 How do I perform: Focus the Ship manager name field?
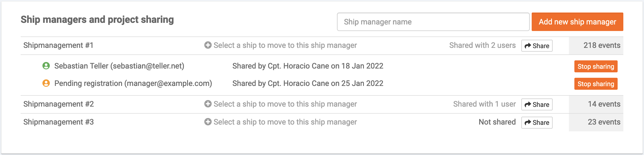[433, 22]
